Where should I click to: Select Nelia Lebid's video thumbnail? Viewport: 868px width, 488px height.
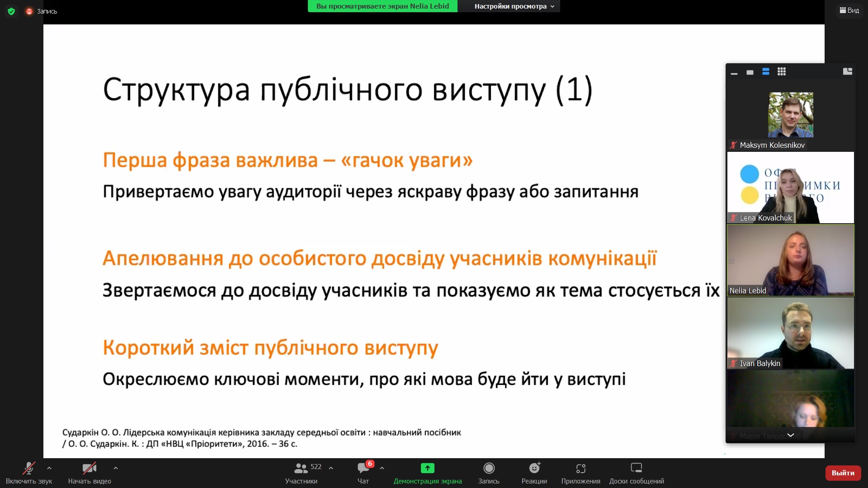click(790, 260)
